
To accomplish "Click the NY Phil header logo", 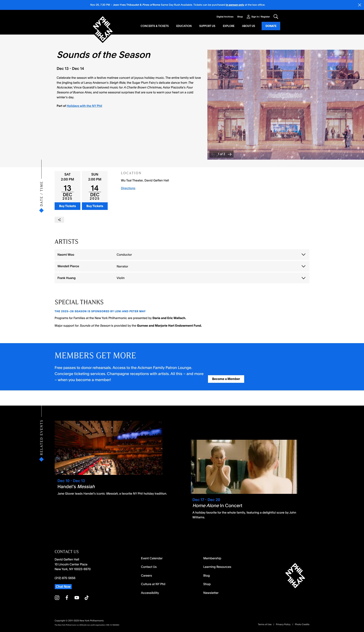I will (x=103, y=30).
